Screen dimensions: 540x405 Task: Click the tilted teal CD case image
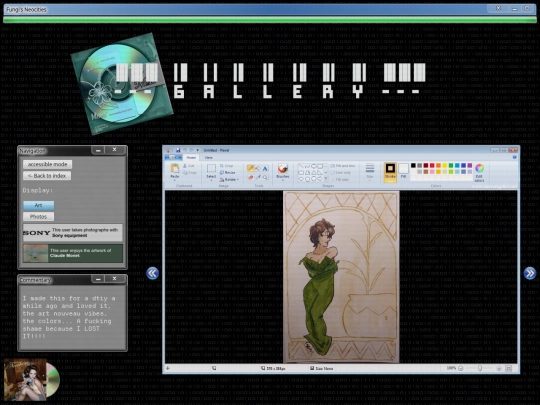pos(122,84)
